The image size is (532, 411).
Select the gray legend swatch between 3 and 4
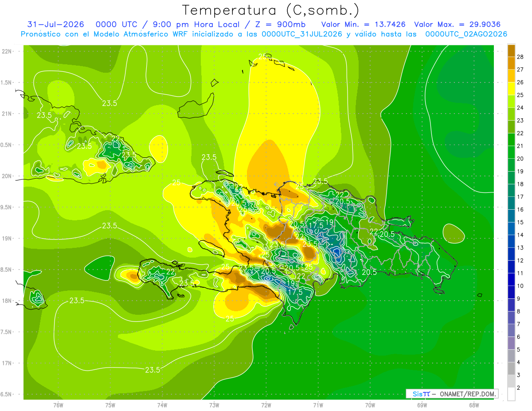[x=511, y=368]
